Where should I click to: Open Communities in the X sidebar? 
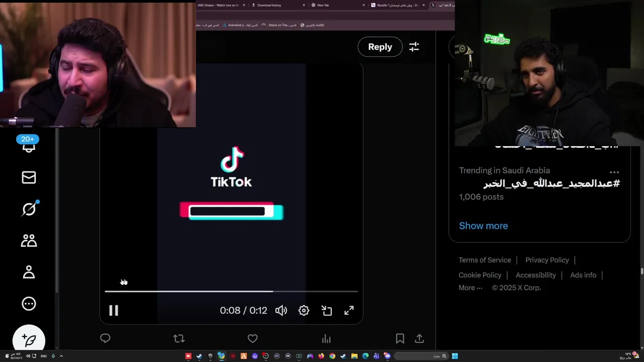[x=29, y=241]
